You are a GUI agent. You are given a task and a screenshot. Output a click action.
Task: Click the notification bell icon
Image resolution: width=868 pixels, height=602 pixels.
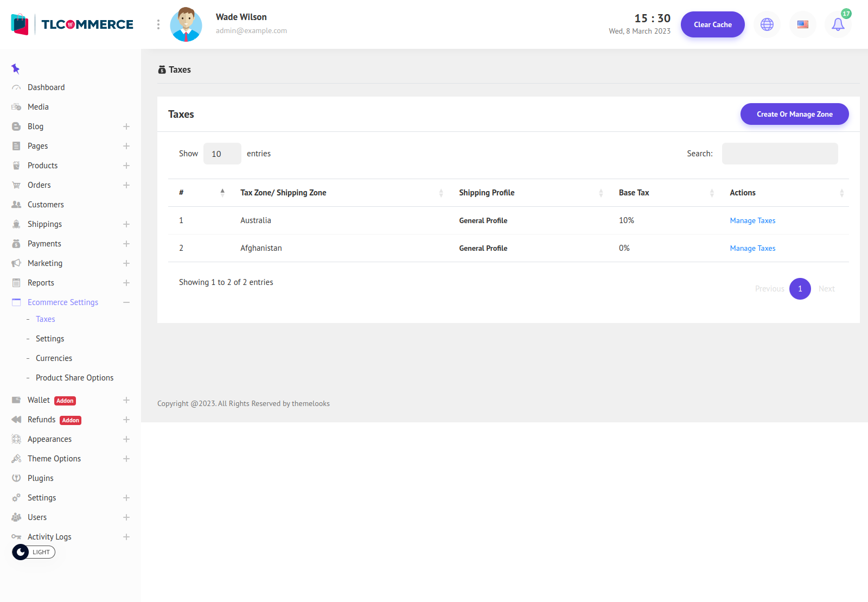coord(838,24)
